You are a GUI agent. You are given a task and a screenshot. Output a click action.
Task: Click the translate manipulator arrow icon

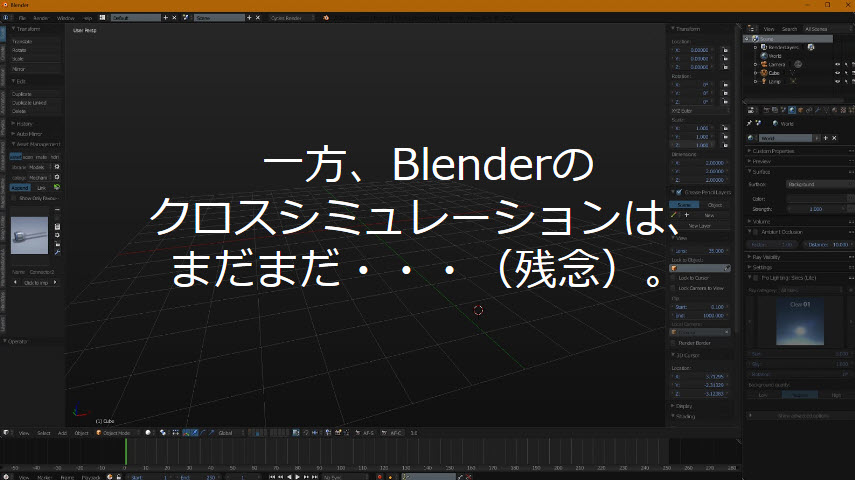click(x=195, y=433)
